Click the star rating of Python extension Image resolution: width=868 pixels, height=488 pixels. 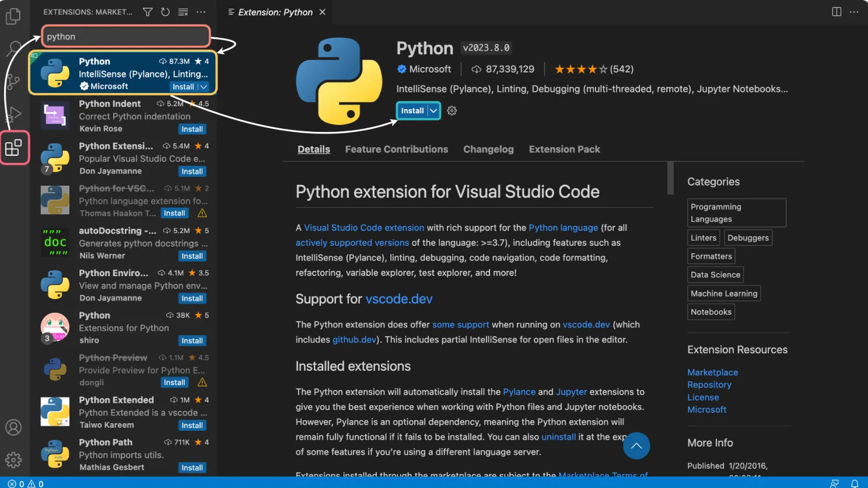click(580, 69)
